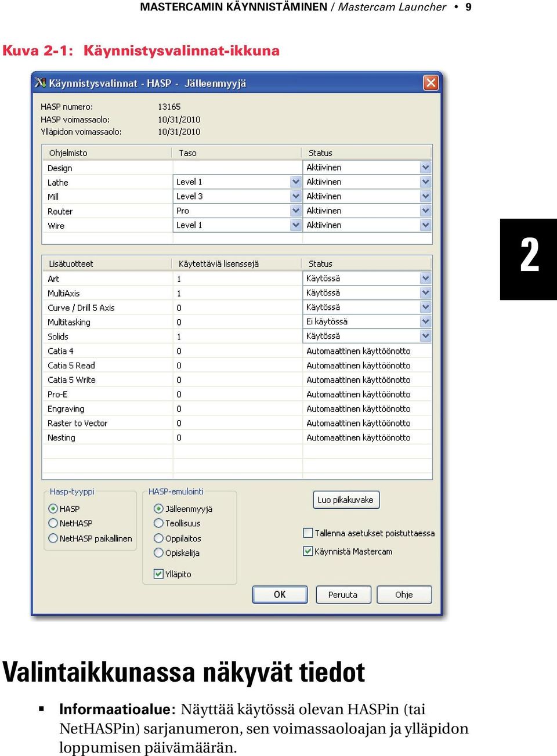Viewport: 557px width, 756px height.
Task: Click the HASP voimassaolo date value
Action: pyautogui.click(x=179, y=120)
